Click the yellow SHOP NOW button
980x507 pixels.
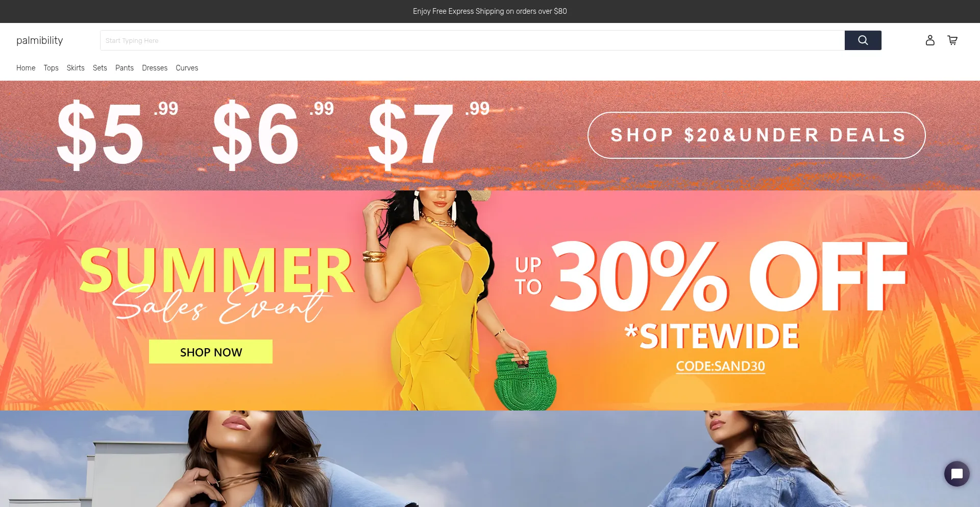point(211,352)
